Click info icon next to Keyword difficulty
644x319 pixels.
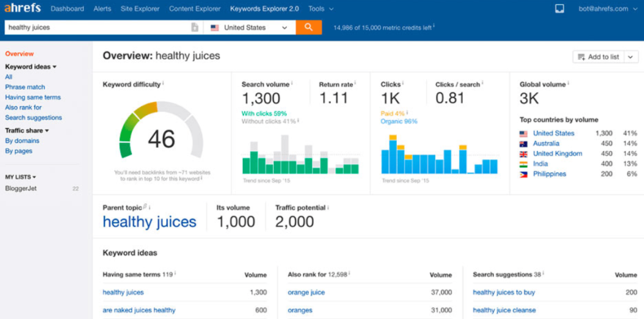pos(163,84)
